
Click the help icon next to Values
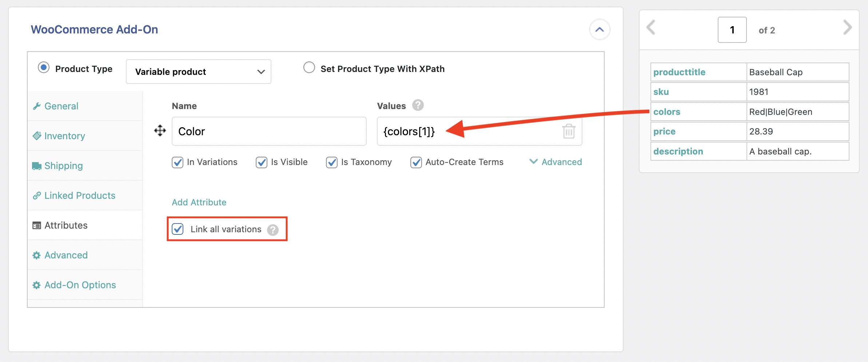tap(418, 105)
